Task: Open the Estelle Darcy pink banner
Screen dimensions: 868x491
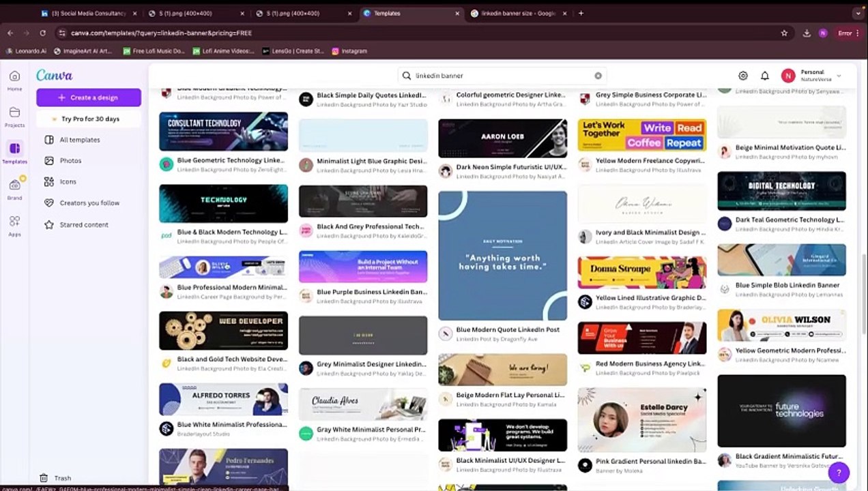Action: coord(641,420)
